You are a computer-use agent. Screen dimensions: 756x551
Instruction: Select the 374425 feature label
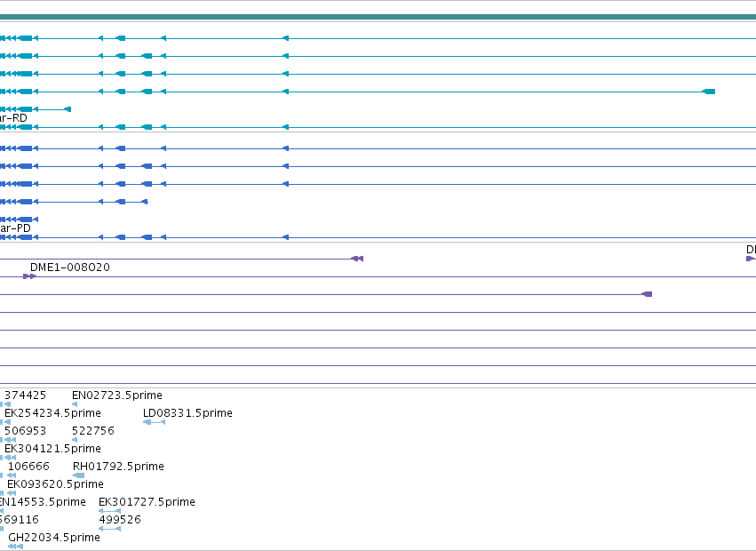[x=25, y=395]
